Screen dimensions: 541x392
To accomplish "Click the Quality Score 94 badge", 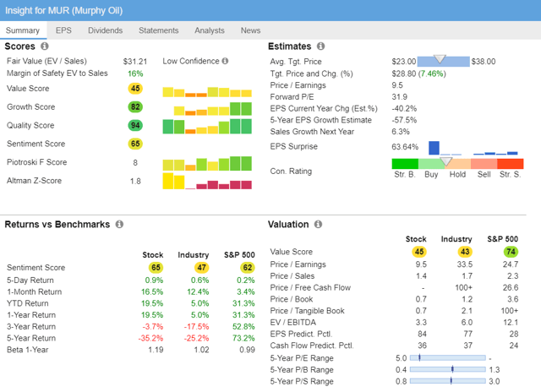I will click(135, 125).
